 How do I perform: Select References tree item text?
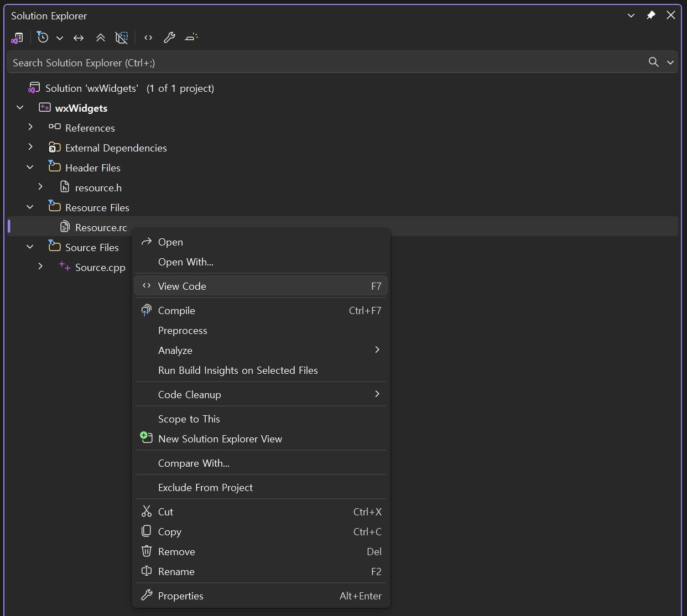pos(90,128)
